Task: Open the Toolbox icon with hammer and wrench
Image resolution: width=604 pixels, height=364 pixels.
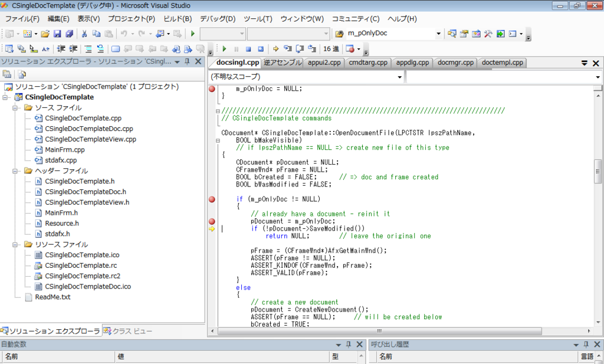Action: point(488,34)
